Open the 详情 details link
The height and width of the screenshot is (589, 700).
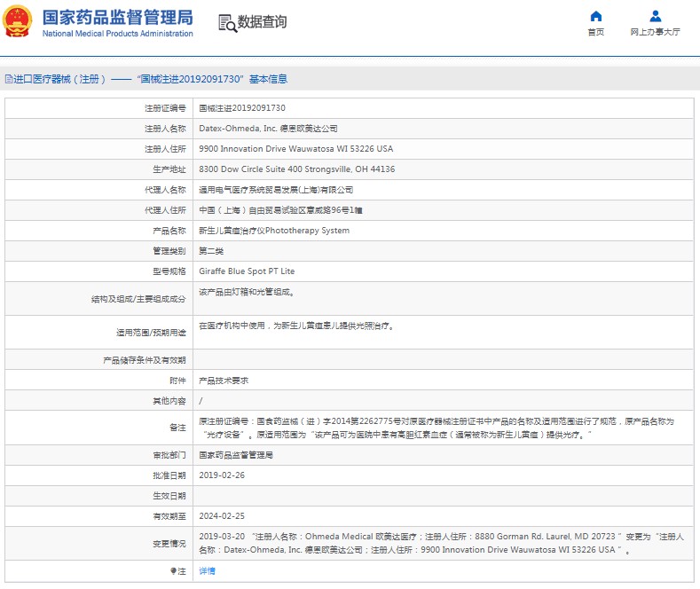click(207, 570)
